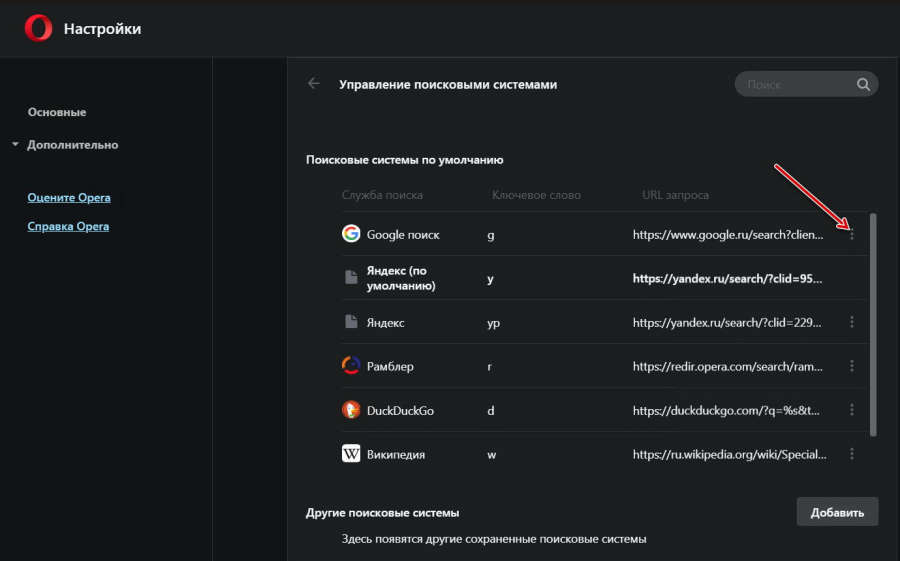Open the Оцените Opera link
This screenshot has height=561, width=900.
[69, 198]
